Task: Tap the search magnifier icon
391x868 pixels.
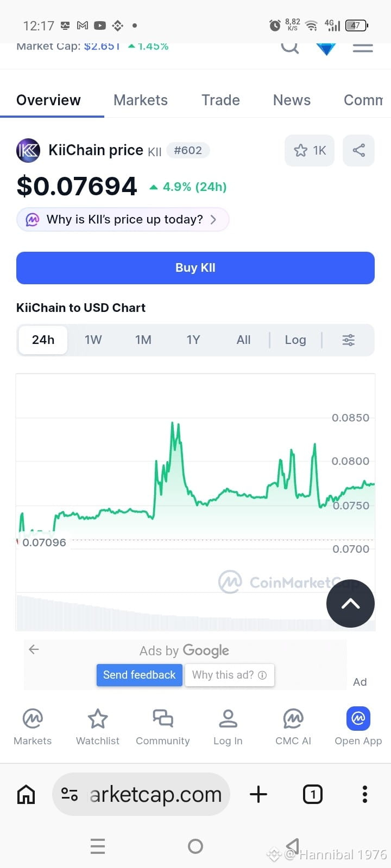Action: pyautogui.click(x=290, y=47)
